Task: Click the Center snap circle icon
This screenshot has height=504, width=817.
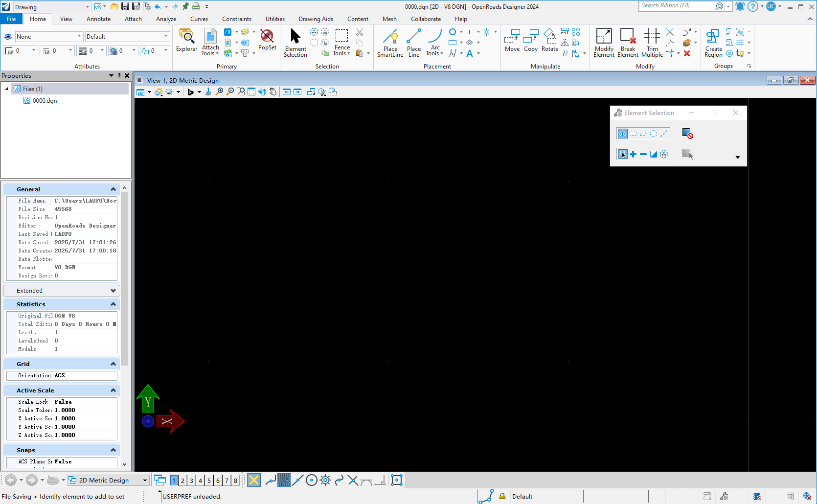Action: coord(311,481)
